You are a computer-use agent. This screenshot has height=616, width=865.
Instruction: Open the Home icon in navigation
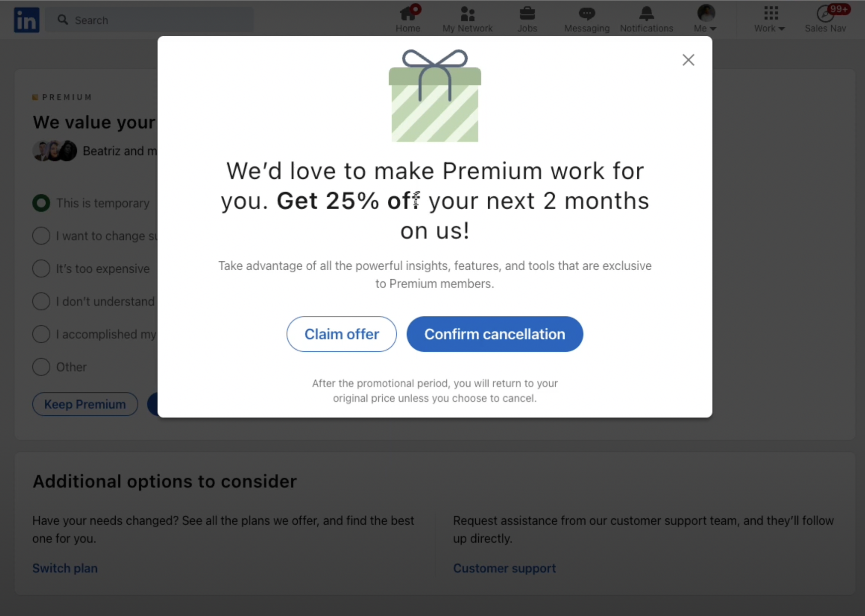[408, 13]
